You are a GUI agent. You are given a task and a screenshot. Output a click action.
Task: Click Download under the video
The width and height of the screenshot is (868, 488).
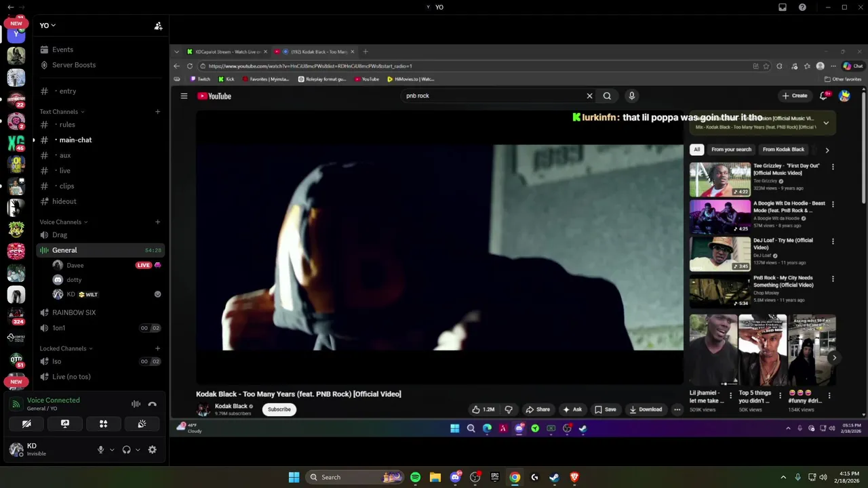[x=645, y=409]
